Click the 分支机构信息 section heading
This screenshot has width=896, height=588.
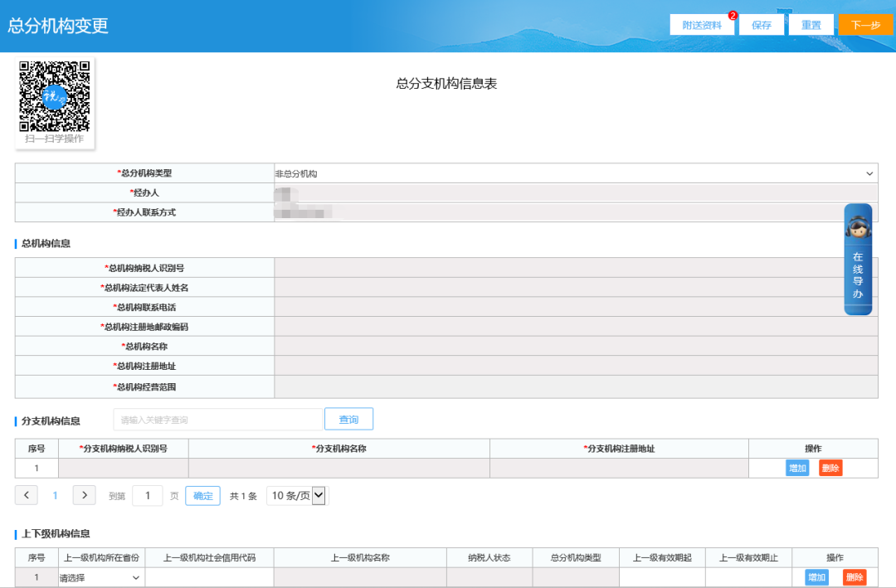click(x=51, y=421)
